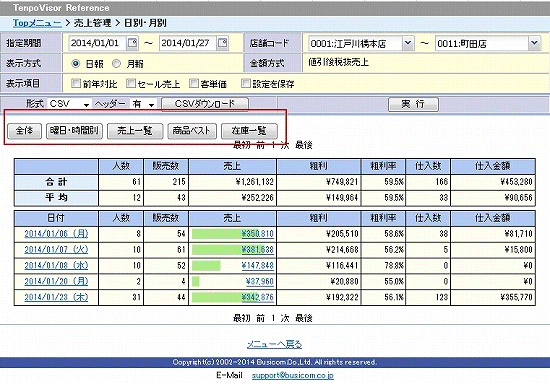Focus the end date field 2014/01/27
The width and height of the screenshot is (550, 384).
[x=187, y=43]
